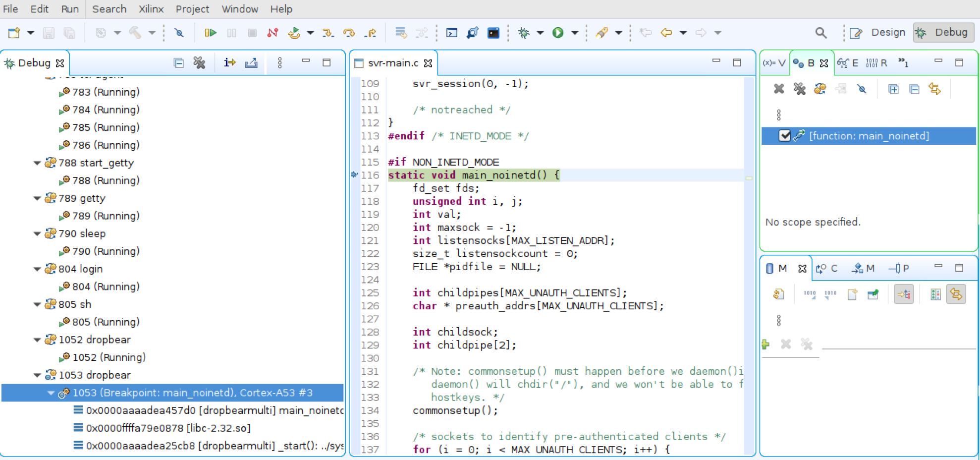Click the Resume debug button
Screen dimensions: 980x460
(211, 33)
